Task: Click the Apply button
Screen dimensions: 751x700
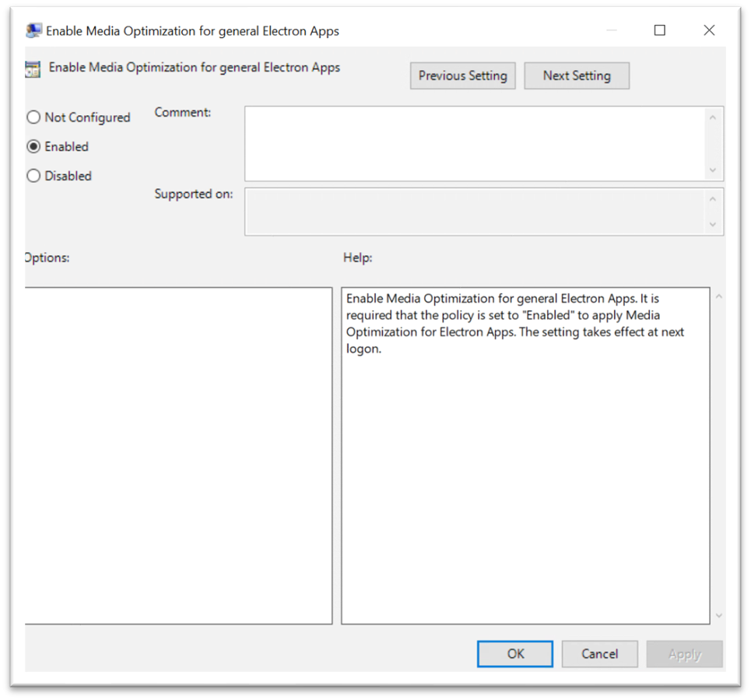Action: (684, 654)
